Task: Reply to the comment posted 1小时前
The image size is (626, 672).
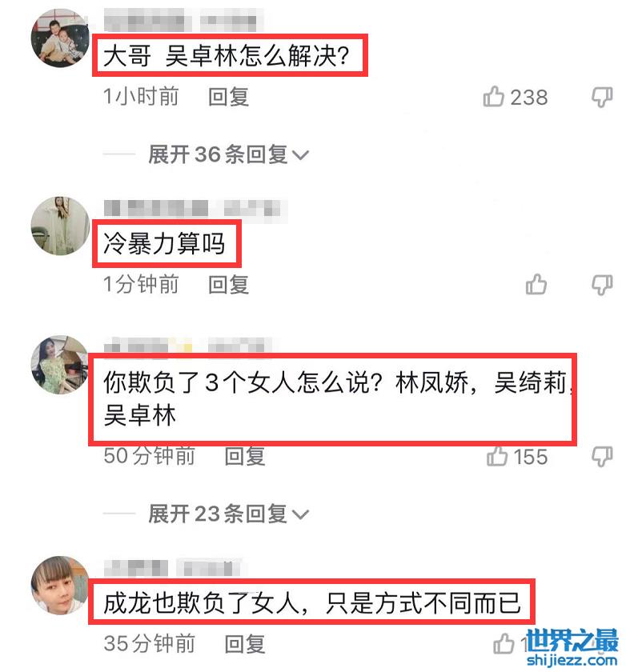Action: [x=228, y=97]
